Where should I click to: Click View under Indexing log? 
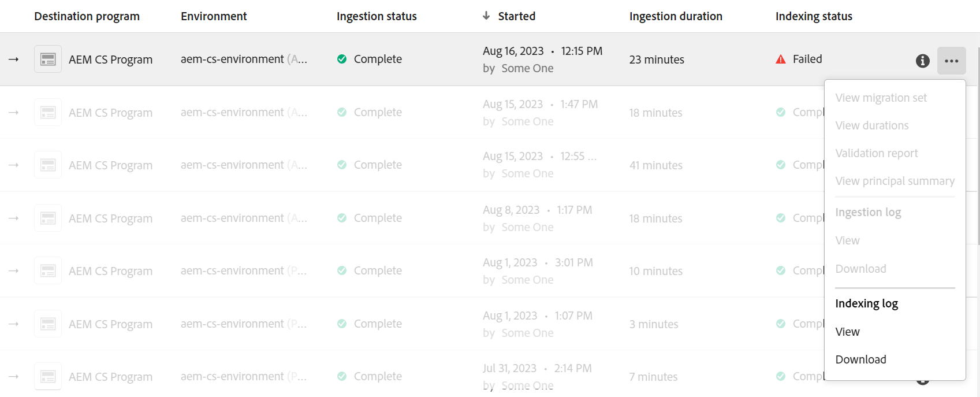click(847, 332)
